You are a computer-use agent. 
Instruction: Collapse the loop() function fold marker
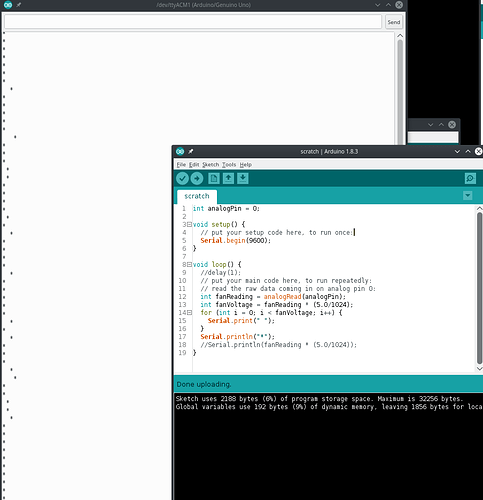[x=189, y=264]
